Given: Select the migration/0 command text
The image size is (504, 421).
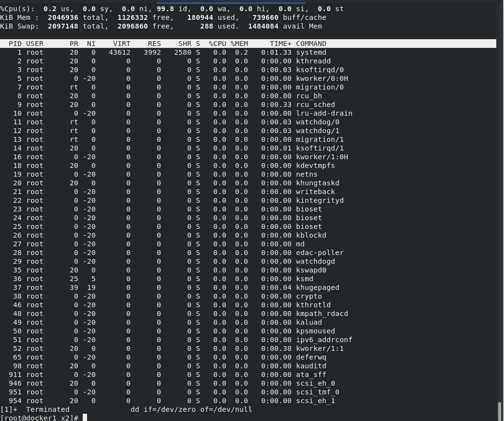Looking at the screenshot, I should point(320,87).
